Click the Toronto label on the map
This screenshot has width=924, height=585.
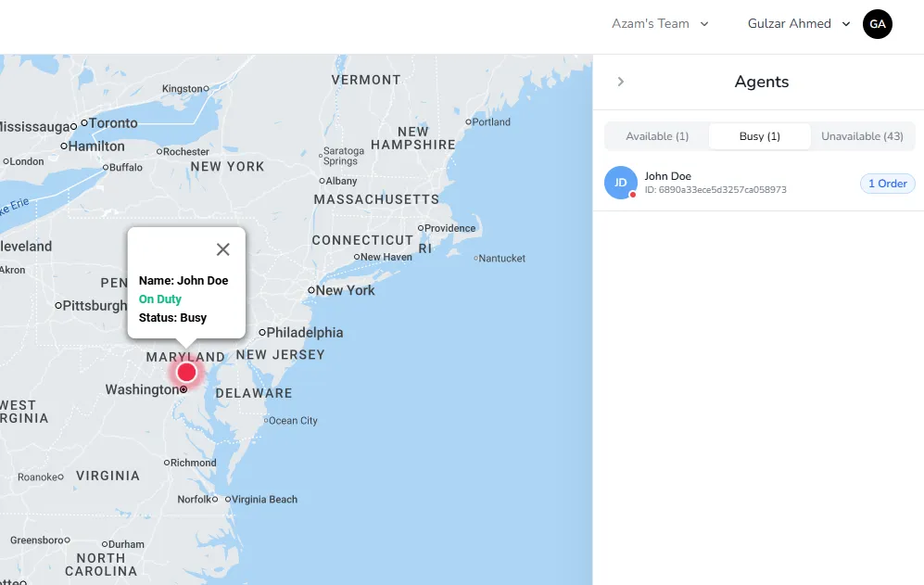(x=112, y=123)
